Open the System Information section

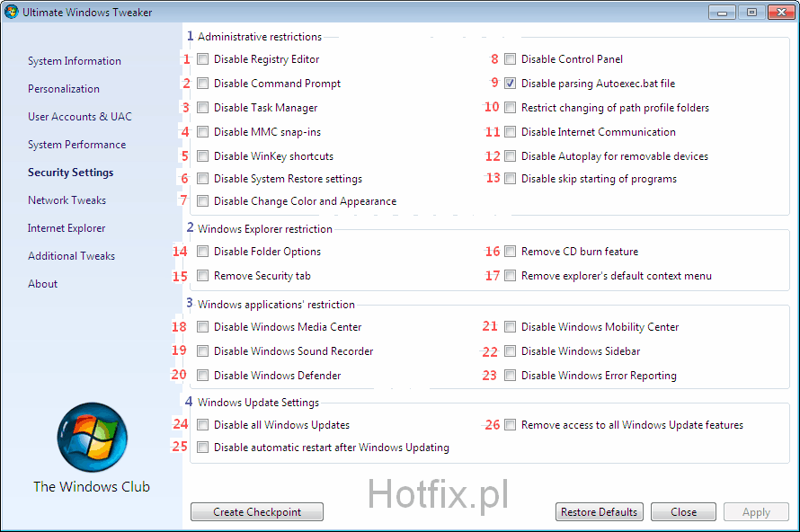[x=74, y=61]
